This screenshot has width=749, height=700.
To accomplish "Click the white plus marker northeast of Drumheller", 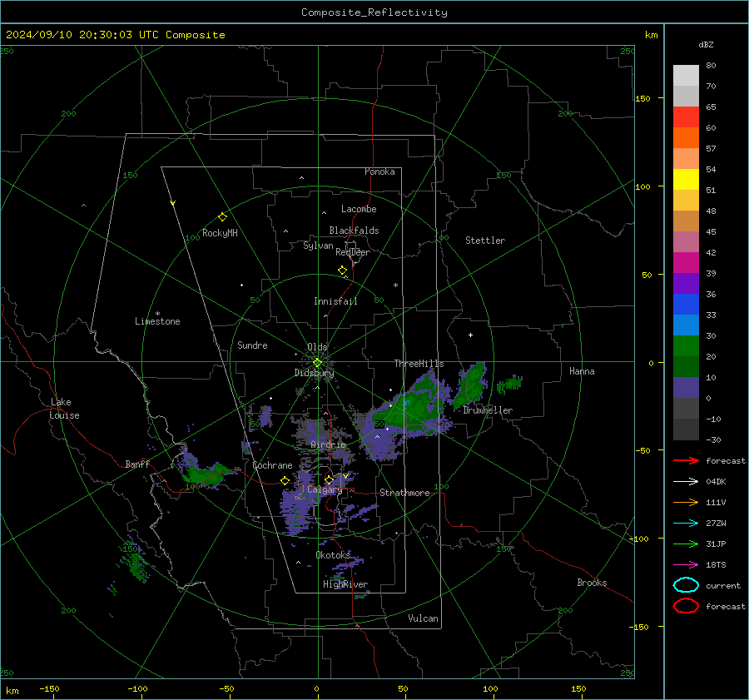I will (x=470, y=335).
